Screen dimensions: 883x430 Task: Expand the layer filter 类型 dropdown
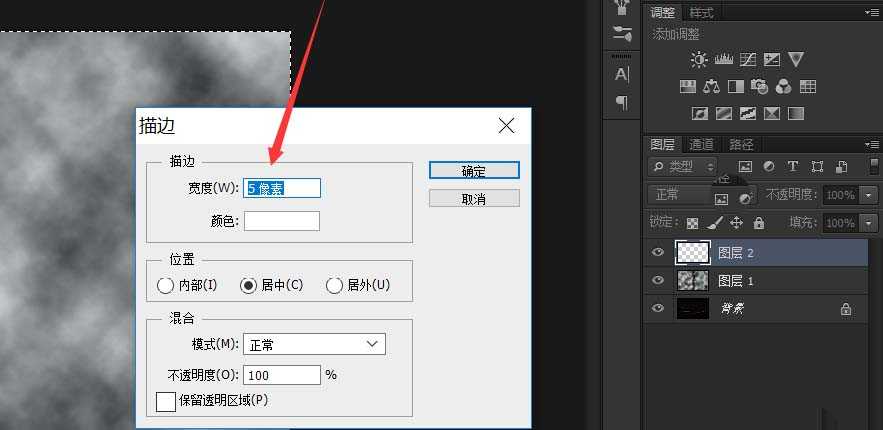coord(683,166)
